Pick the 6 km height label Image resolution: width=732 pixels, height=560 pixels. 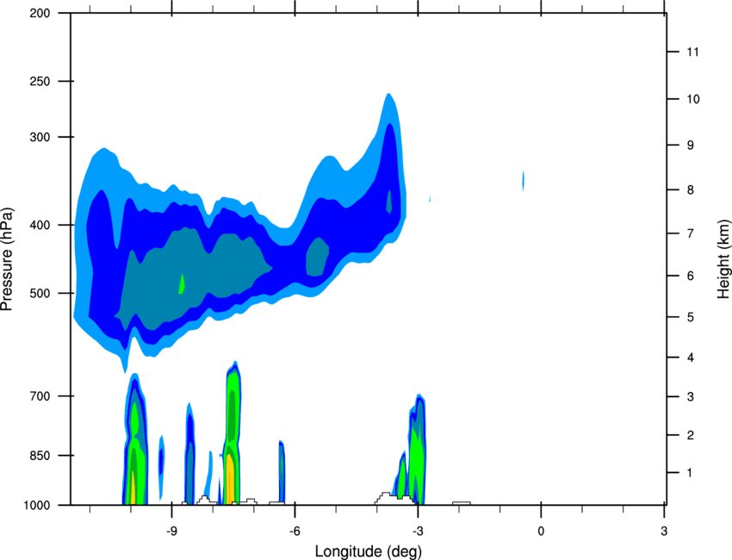(691, 276)
